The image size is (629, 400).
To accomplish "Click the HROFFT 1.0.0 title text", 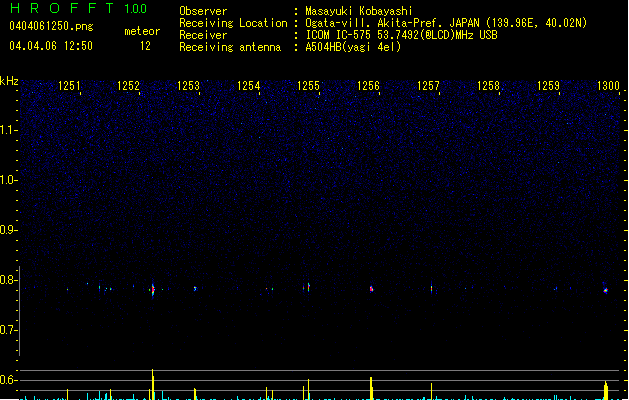I will coord(79,8).
